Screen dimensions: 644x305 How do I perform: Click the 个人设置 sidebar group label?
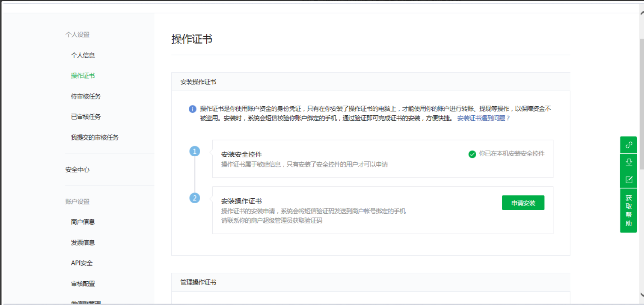click(x=77, y=34)
